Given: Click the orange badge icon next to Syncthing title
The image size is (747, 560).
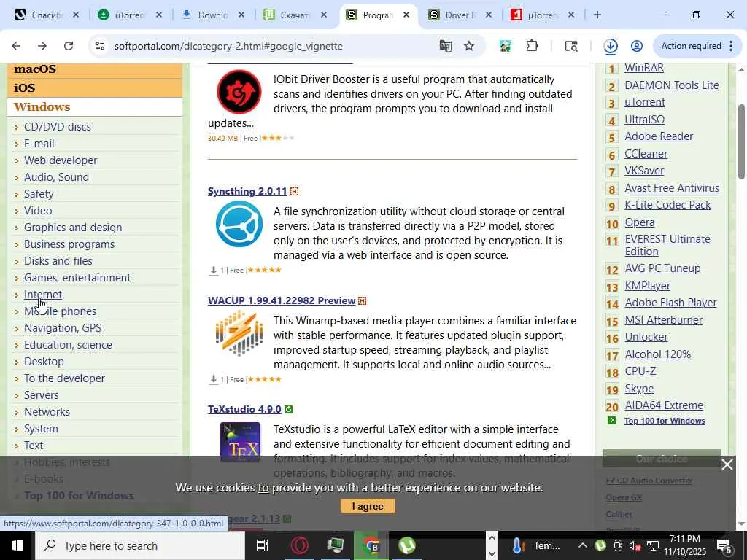Looking at the screenshot, I should point(295,192).
